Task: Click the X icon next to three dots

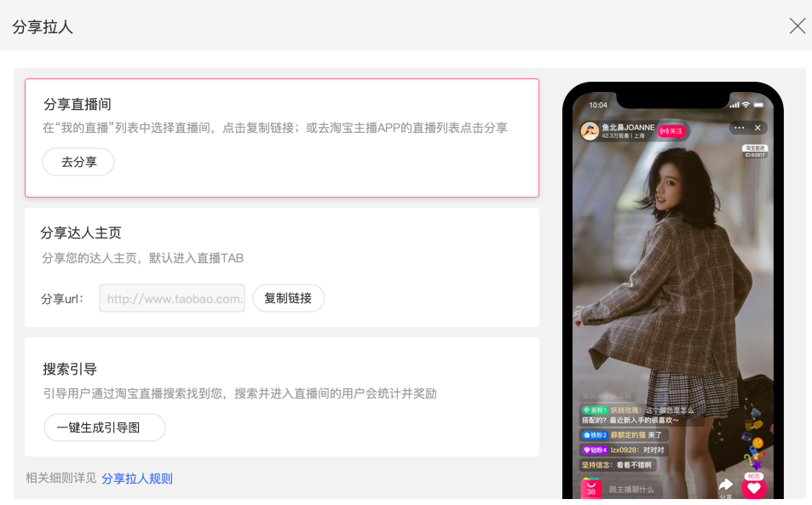Action: (757, 127)
